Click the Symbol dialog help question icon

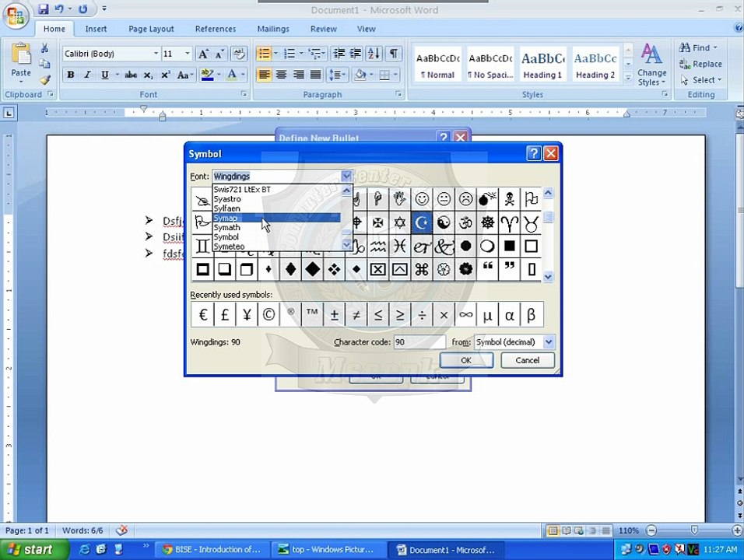[533, 153]
